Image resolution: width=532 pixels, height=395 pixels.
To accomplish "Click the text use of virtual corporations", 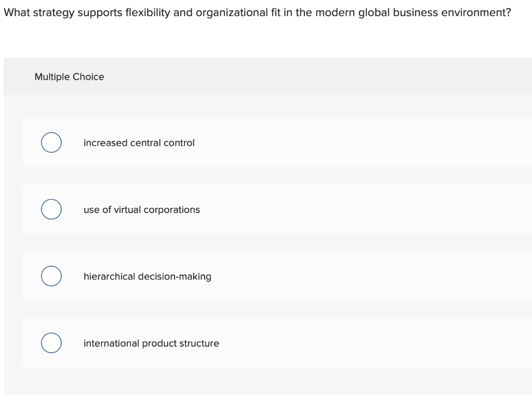I will coord(141,210).
